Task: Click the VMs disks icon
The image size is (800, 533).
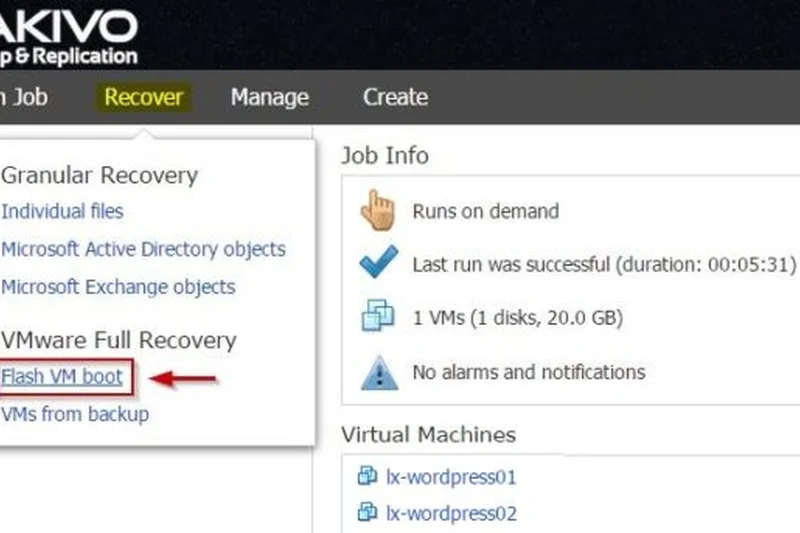Action: pos(378,315)
